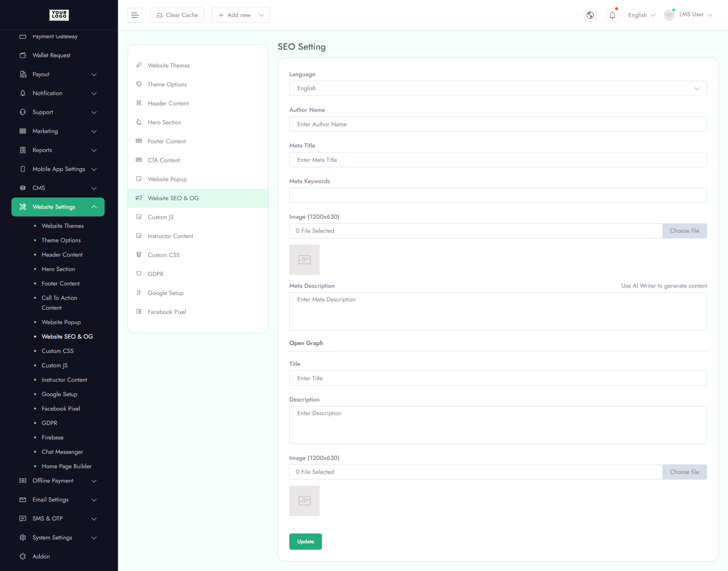The height and width of the screenshot is (571, 728).
Task: Focus the Open Graph Description textarea
Action: pos(498,425)
